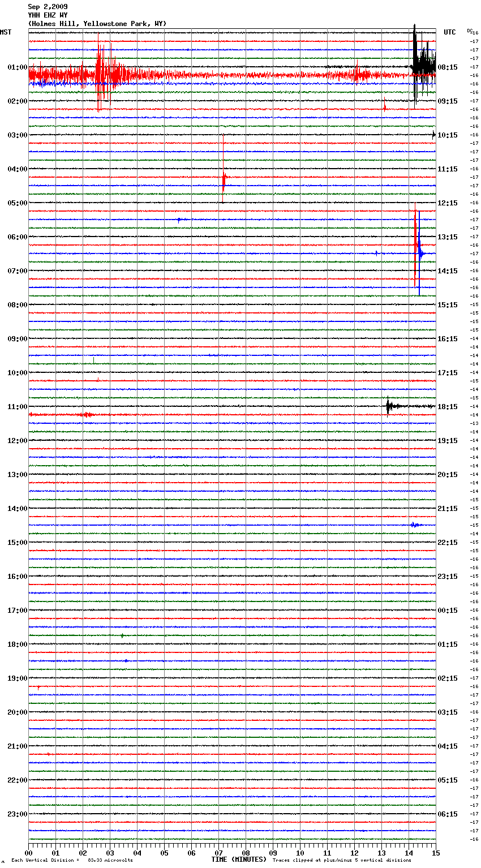This screenshot has width=481, height=868.
Task: Click black spike at end of 03:00 trace
Action: [x=433, y=135]
